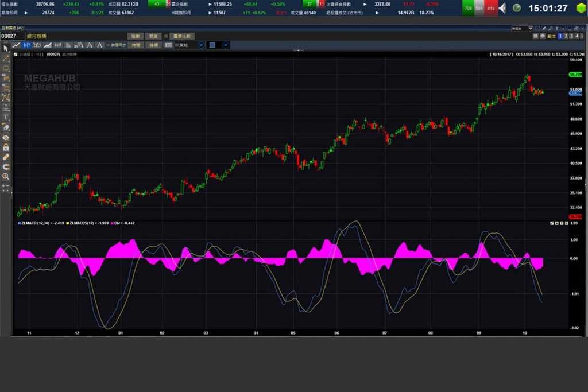Switch to OHLC bar chart type
The height and width of the screenshot is (392, 588).
click(37, 45)
